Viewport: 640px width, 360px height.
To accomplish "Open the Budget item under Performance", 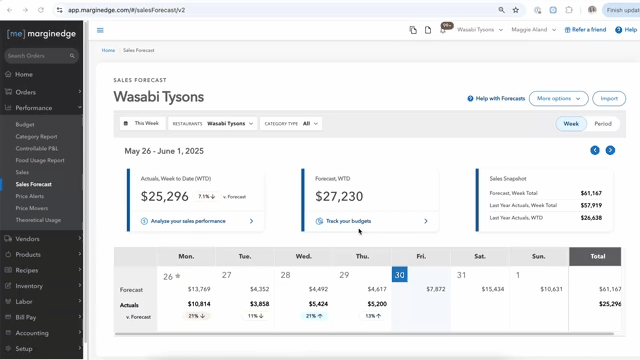I will click(x=25, y=124).
